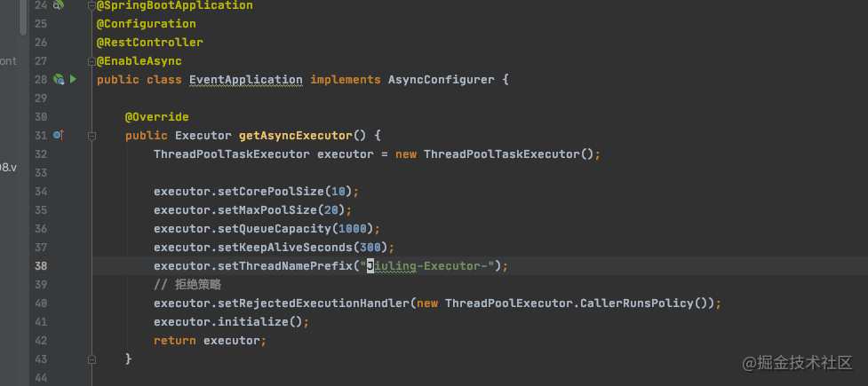Click the getAsyncExecutor method name
Viewport: 868px width, 386px height.
296,136
